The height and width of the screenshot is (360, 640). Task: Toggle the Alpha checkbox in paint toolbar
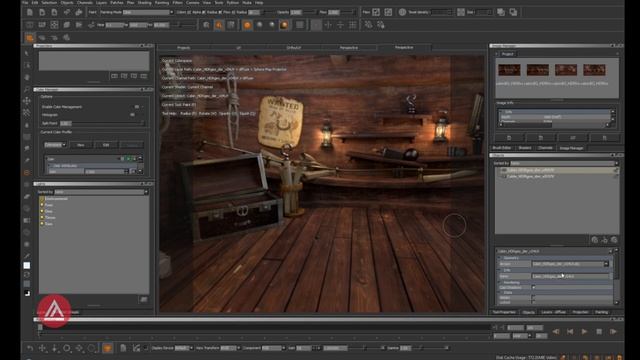(204, 12)
